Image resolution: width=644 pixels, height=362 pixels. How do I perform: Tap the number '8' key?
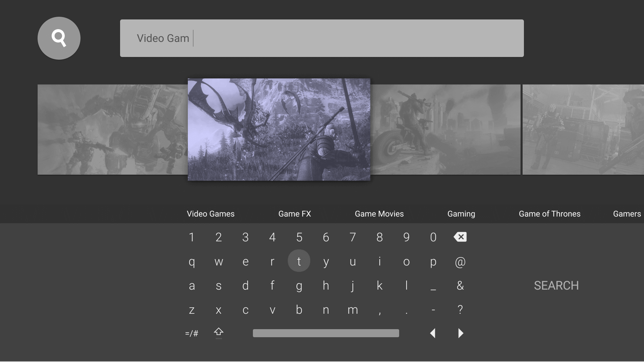[x=380, y=237]
